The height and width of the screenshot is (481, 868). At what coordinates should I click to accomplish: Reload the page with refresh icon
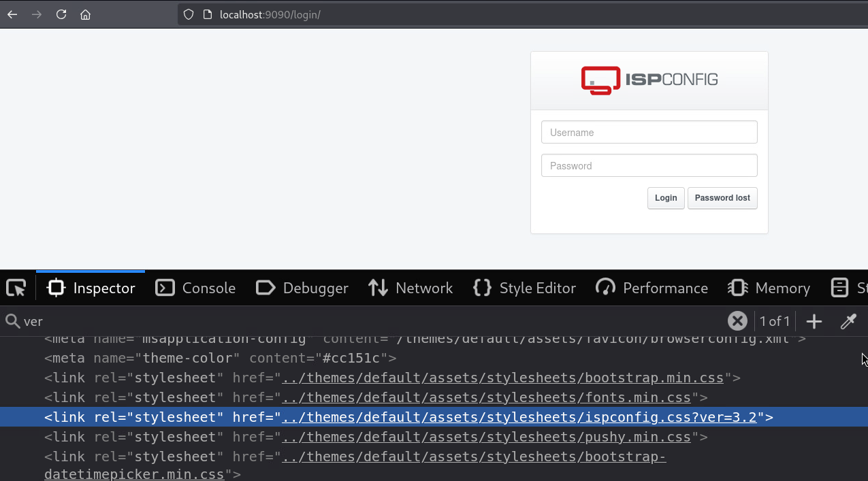tap(61, 14)
